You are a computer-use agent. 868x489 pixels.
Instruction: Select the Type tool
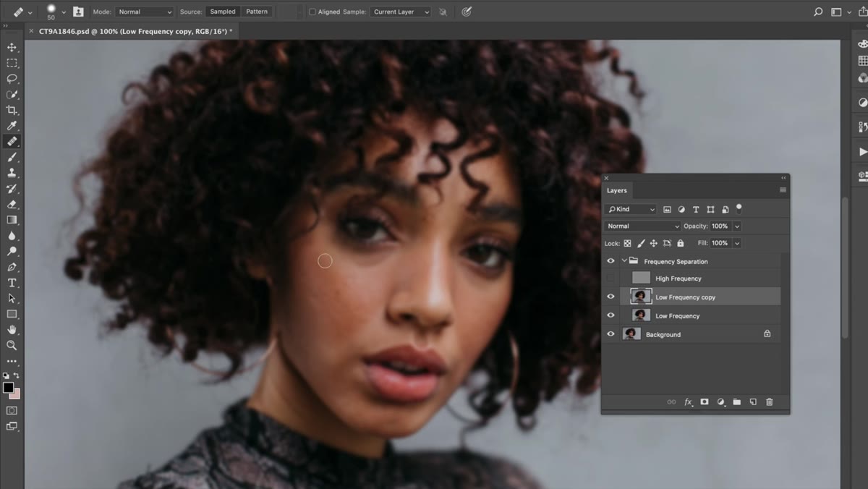click(12, 283)
